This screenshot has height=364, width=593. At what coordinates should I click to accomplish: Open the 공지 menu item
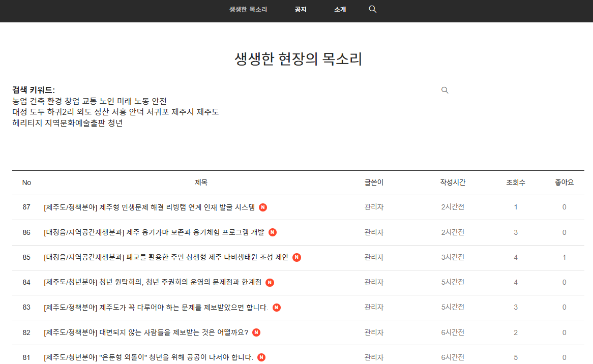[x=301, y=10]
